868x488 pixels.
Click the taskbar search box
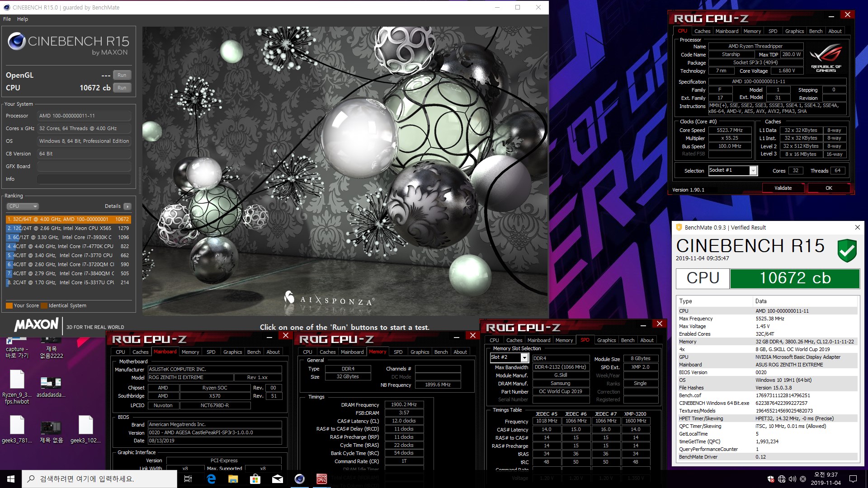tap(99, 479)
